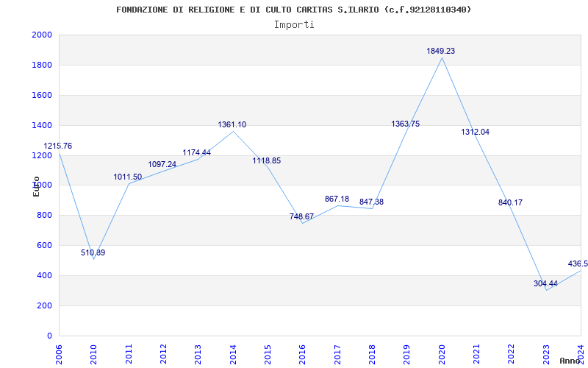The image size is (588, 368).
Task: Click the 1400 y-axis tick label
Action: (x=42, y=125)
